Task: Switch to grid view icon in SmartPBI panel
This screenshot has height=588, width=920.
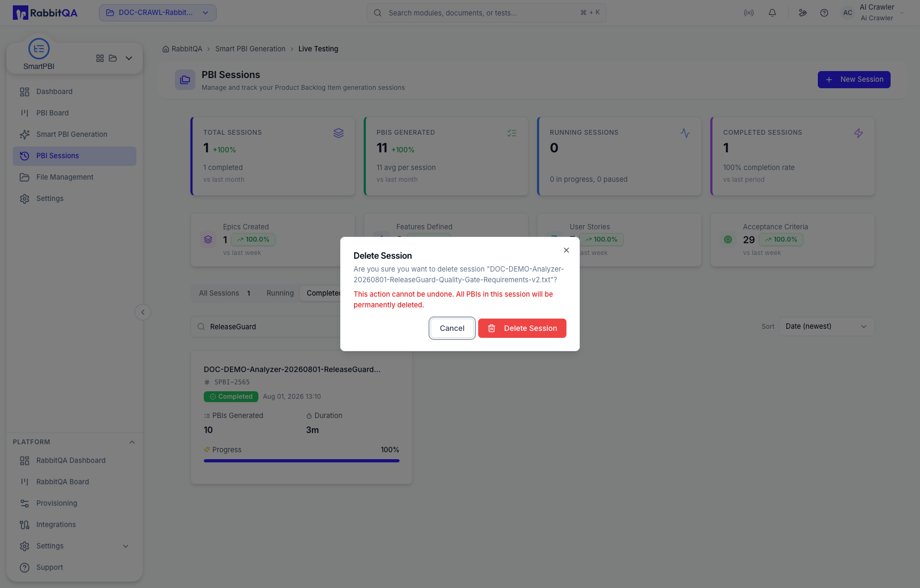Action: [100, 58]
